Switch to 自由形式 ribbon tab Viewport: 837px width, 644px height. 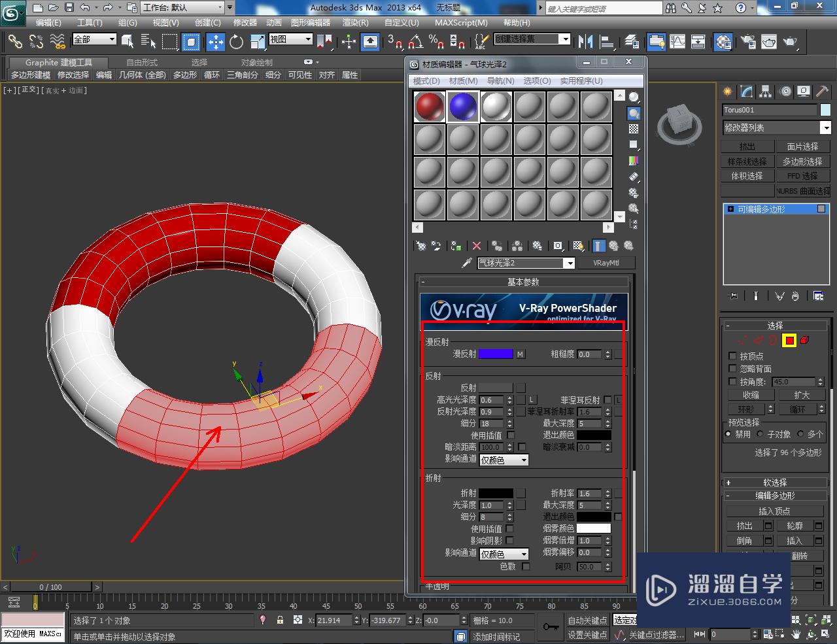click(x=142, y=62)
